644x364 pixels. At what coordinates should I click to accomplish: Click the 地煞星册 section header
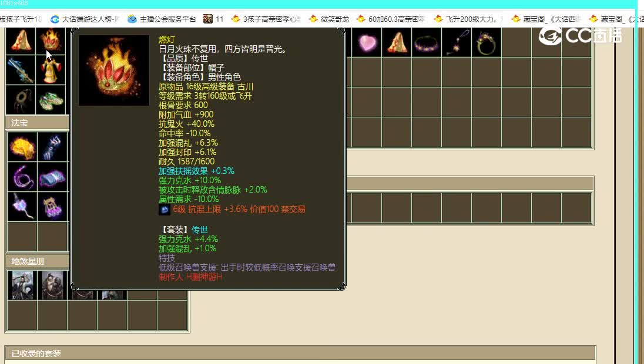pos(38,261)
